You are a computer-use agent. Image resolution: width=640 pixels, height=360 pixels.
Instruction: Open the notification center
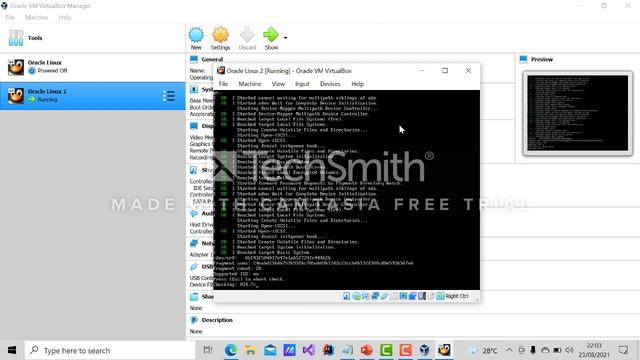pyautogui.click(x=623, y=350)
